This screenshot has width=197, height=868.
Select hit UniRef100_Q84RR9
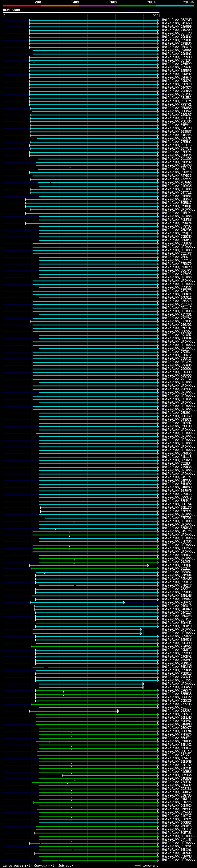point(177,64)
